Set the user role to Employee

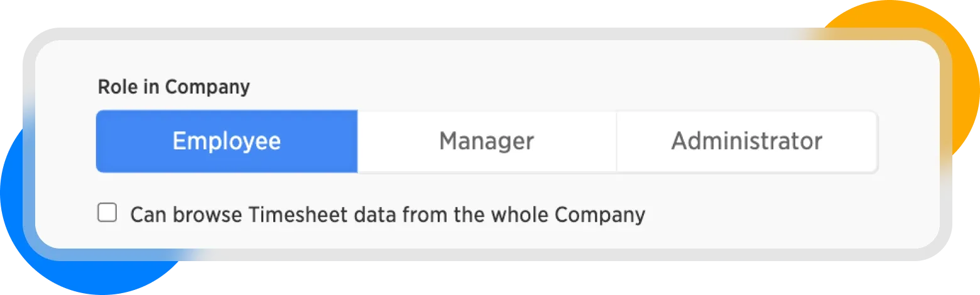click(227, 141)
